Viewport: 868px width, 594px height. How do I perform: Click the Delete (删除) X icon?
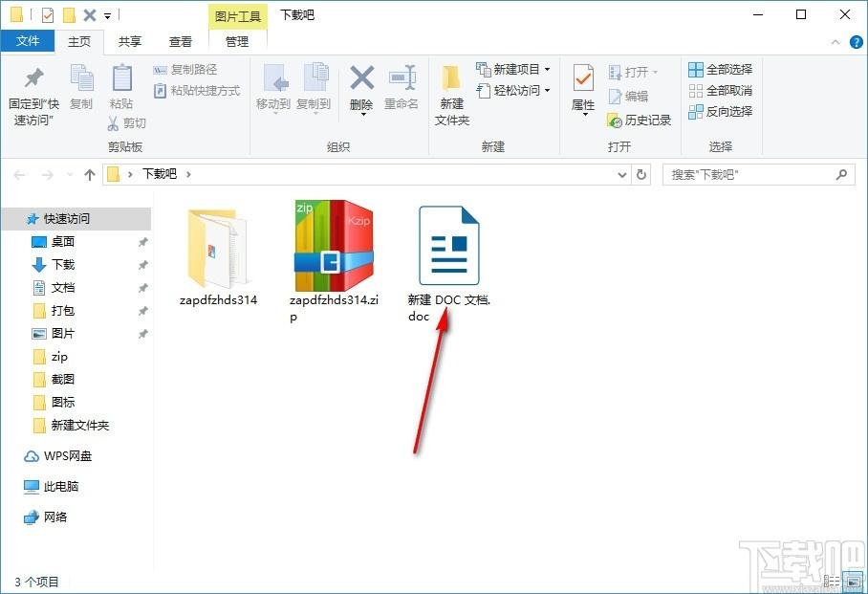coord(361,78)
